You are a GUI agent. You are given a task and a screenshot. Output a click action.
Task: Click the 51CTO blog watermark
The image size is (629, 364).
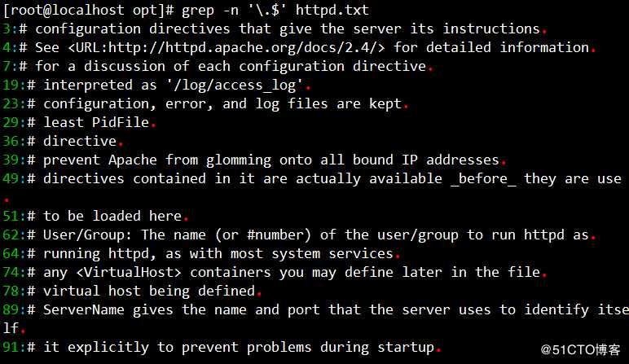(580, 349)
